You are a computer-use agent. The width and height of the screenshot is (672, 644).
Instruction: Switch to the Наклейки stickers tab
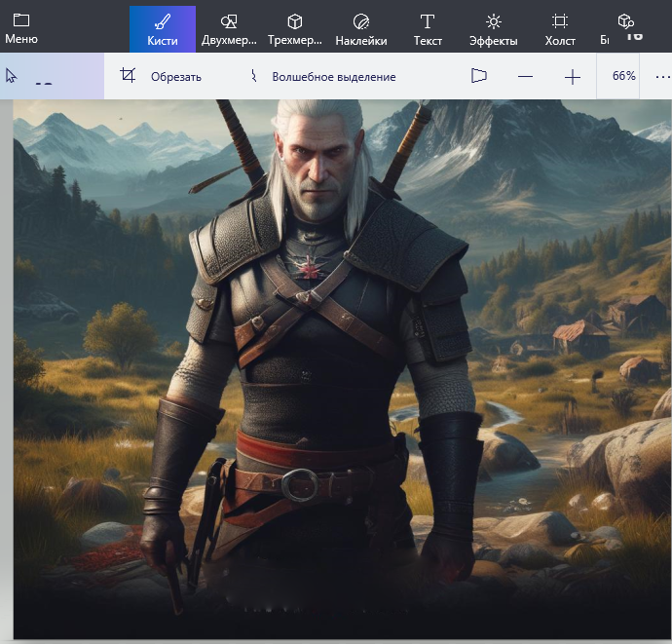click(361, 29)
